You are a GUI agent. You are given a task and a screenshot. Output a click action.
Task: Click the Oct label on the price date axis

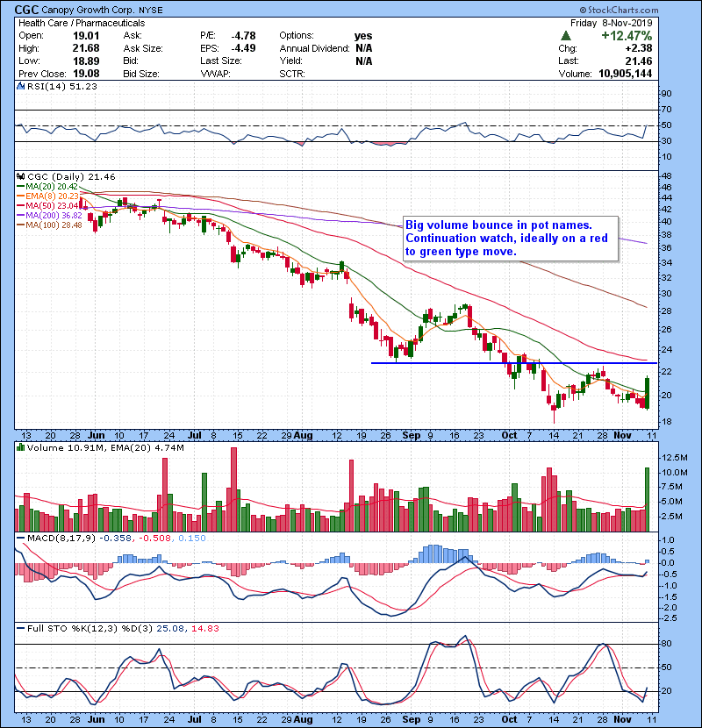[x=509, y=436]
